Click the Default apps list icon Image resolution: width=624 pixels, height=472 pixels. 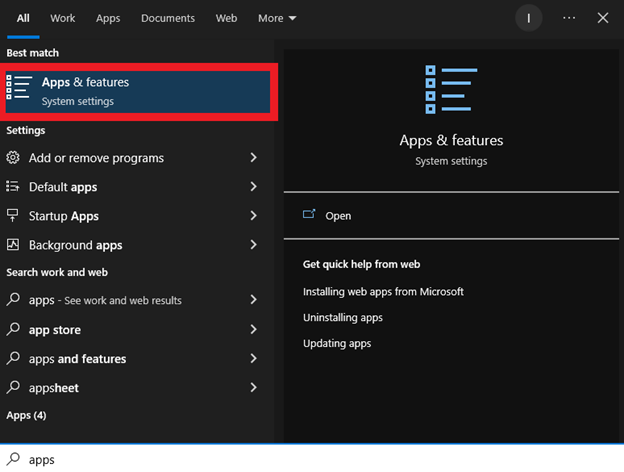[x=13, y=186]
